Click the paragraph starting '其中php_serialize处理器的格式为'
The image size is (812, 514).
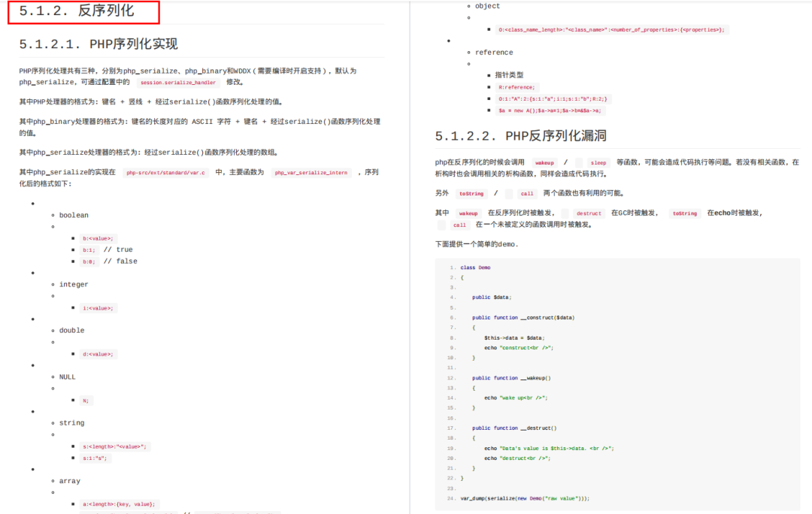pyautogui.click(x=150, y=153)
